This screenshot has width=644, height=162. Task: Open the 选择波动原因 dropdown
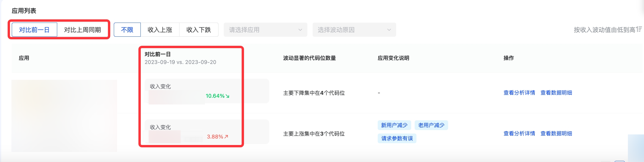pos(349,30)
